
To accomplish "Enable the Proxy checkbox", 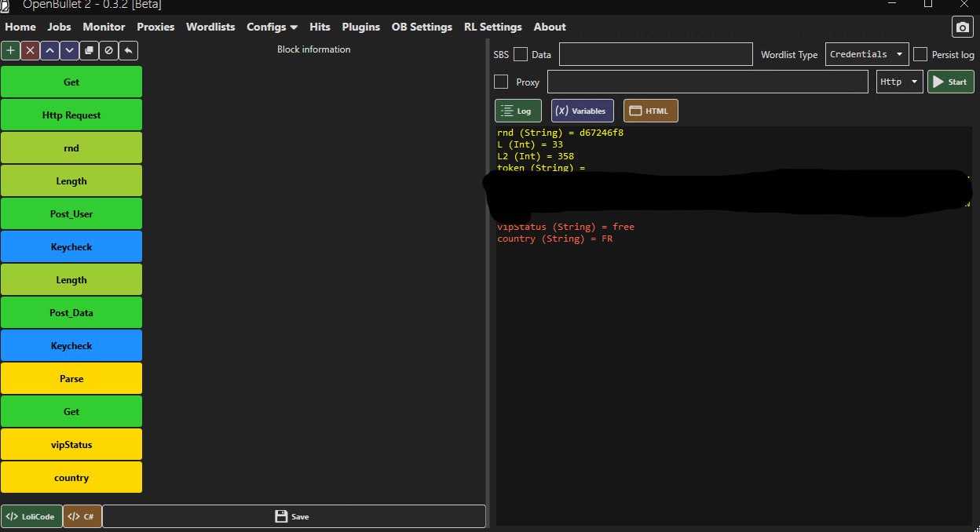I will click(501, 82).
